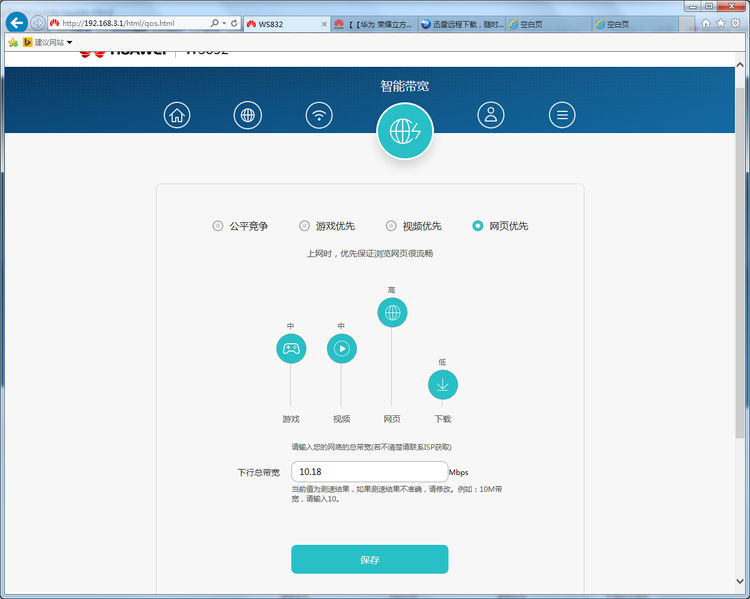Open the more functions menu icon
Viewport: 750px width, 599px height.
(x=562, y=115)
